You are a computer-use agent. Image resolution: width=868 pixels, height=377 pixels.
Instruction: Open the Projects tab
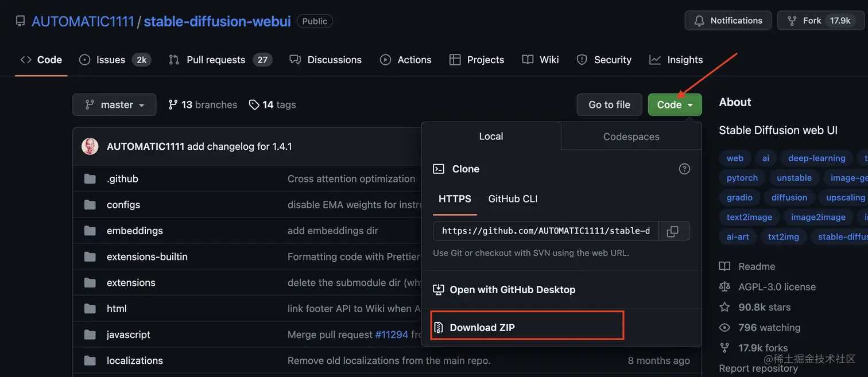pos(477,60)
